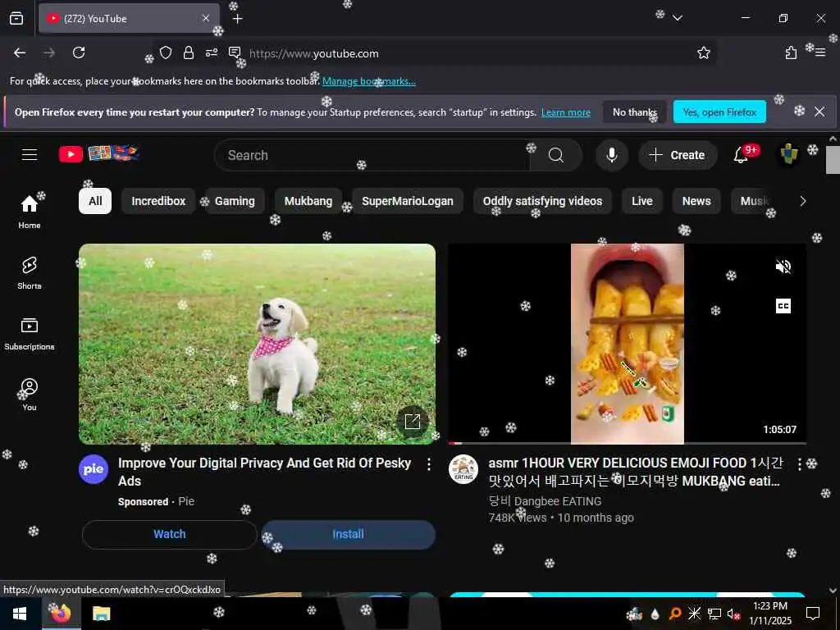Click No thanks on Firefox startup prompt
Image resolution: width=840 pixels, height=630 pixels.
coord(635,112)
